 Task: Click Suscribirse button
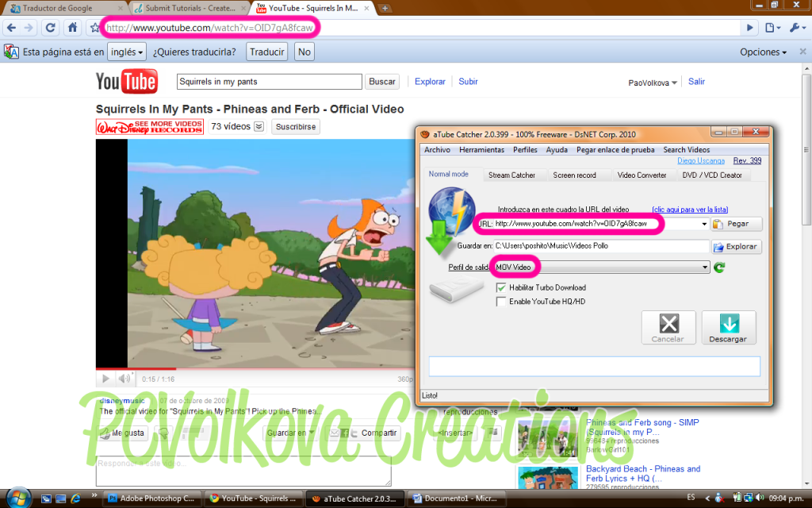coord(296,127)
